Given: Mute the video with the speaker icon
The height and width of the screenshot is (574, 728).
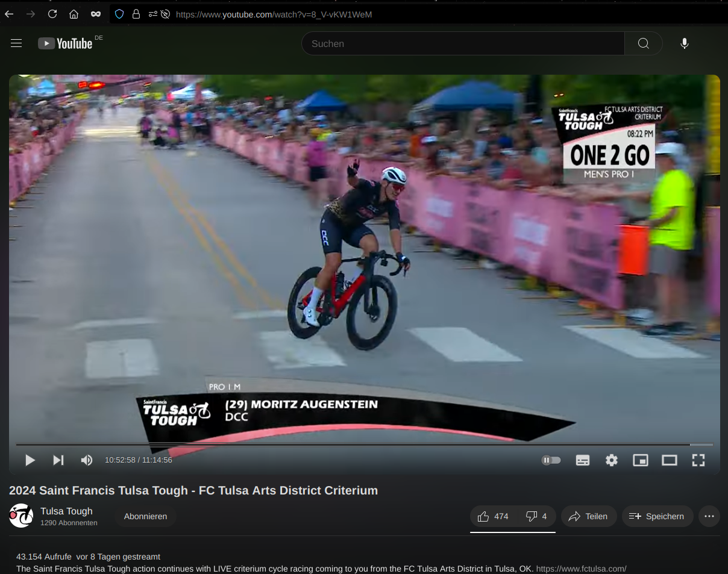Looking at the screenshot, I should 87,460.
